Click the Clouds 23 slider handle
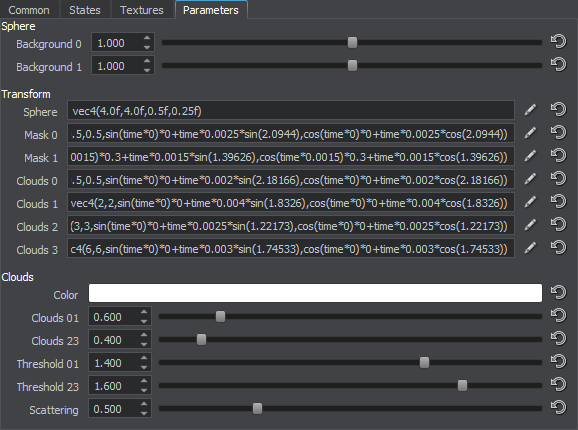The width and height of the screenshot is (578, 430). click(x=201, y=339)
